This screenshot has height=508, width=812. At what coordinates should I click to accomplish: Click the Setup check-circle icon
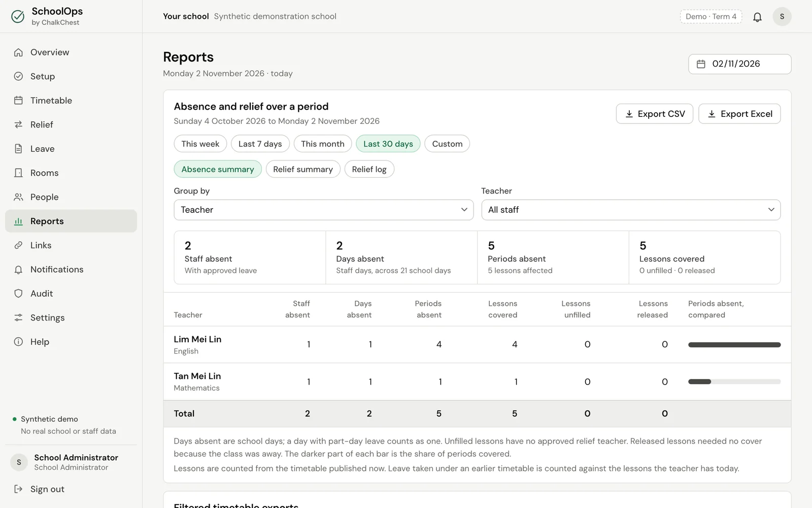pos(18,76)
